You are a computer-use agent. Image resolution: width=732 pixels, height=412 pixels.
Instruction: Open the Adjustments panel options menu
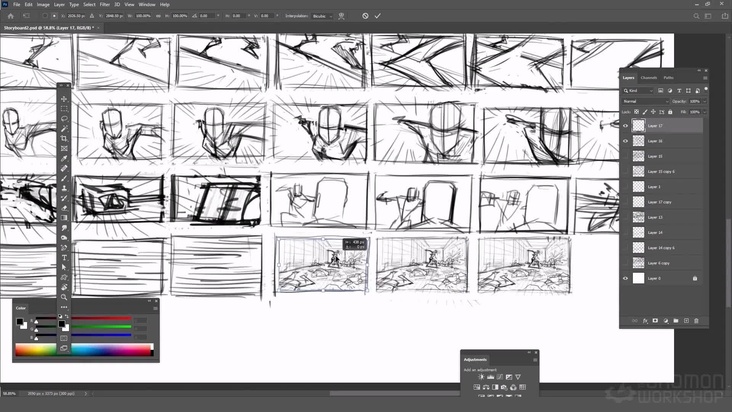(x=535, y=360)
